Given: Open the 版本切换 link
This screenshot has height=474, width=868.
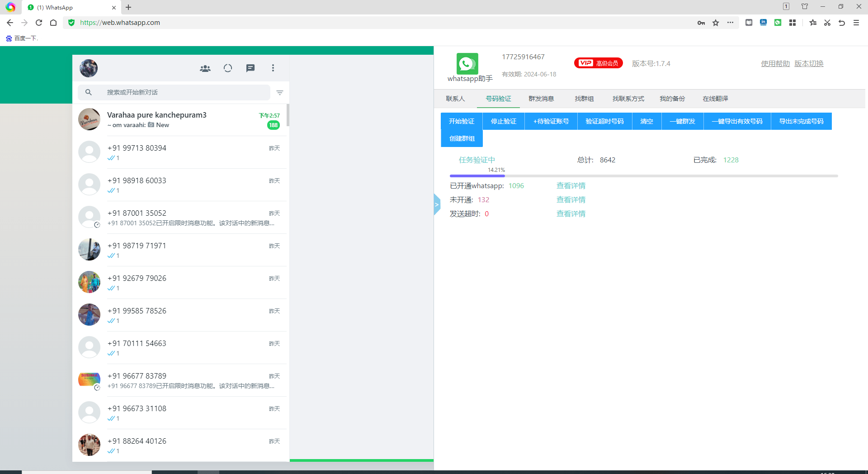Looking at the screenshot, I should coord(809,64).
